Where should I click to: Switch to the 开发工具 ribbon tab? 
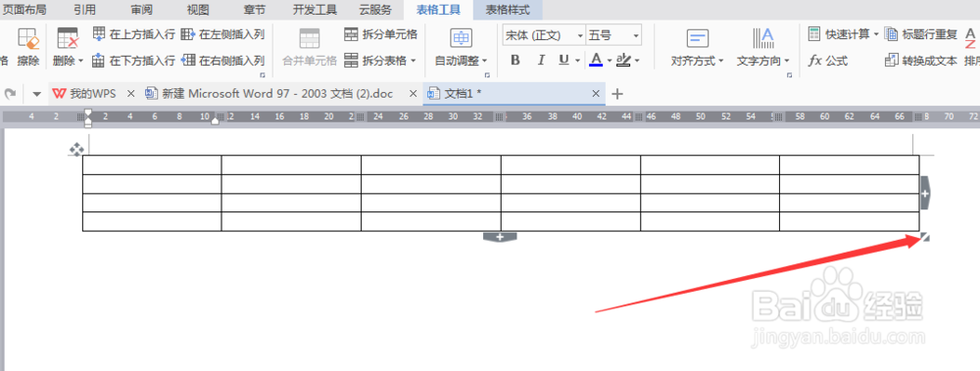(315, 10)
